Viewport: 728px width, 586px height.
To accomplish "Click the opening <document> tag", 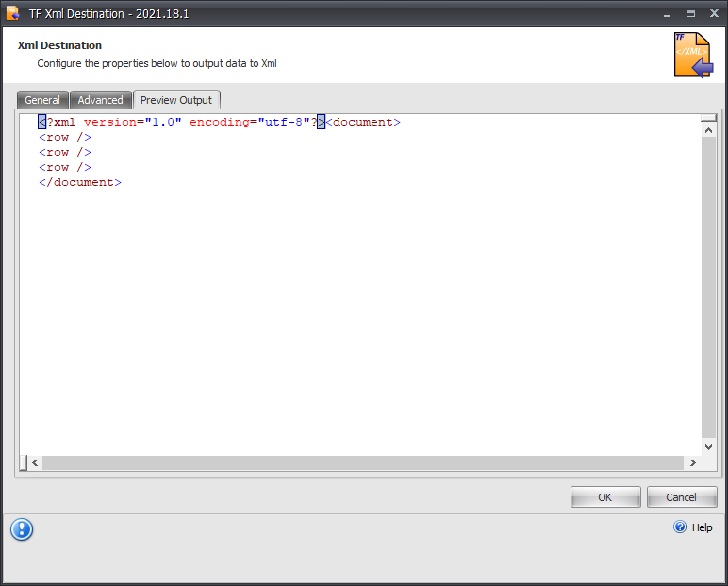I will (x=363, y=123).
